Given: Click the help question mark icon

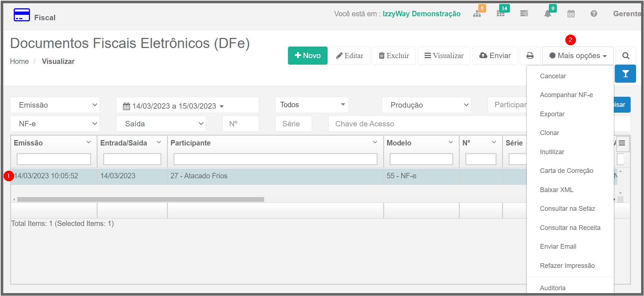Looking at the screenshot, I should (594, 14).
